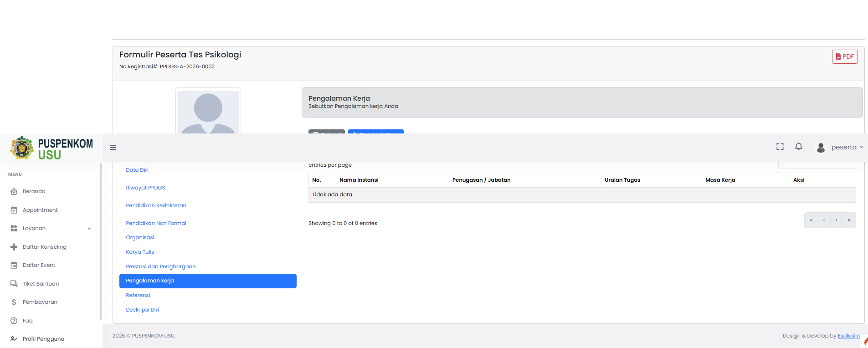
Task: Select the Pendidikan Kedokteran section
Action: point(156,205)
